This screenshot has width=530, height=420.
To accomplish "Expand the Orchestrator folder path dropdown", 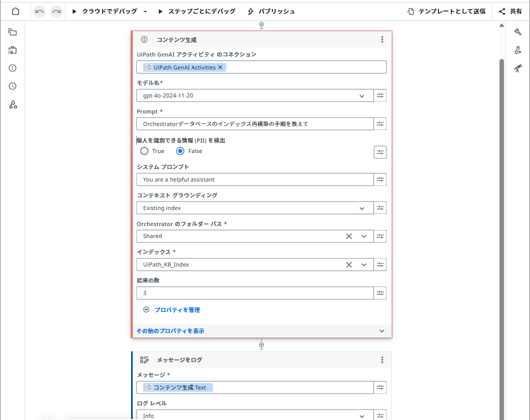I will (x=364, y=236).
